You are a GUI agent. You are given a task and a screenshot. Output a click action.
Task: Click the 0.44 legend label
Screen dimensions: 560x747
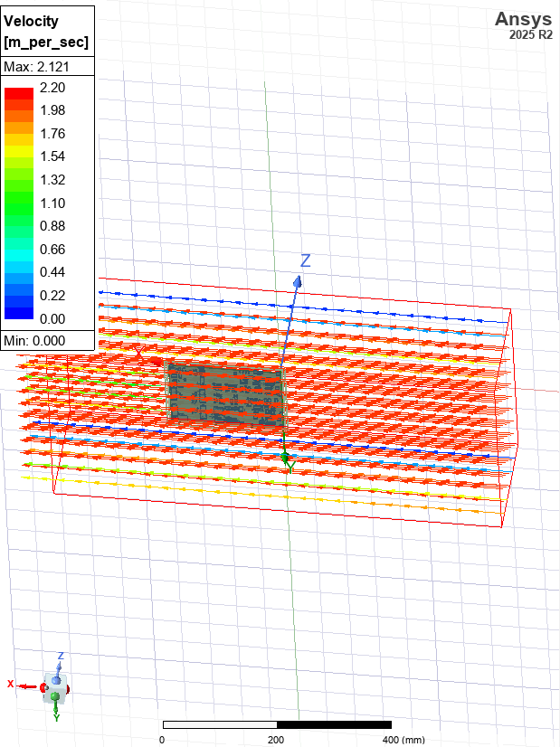coord(52,272)
